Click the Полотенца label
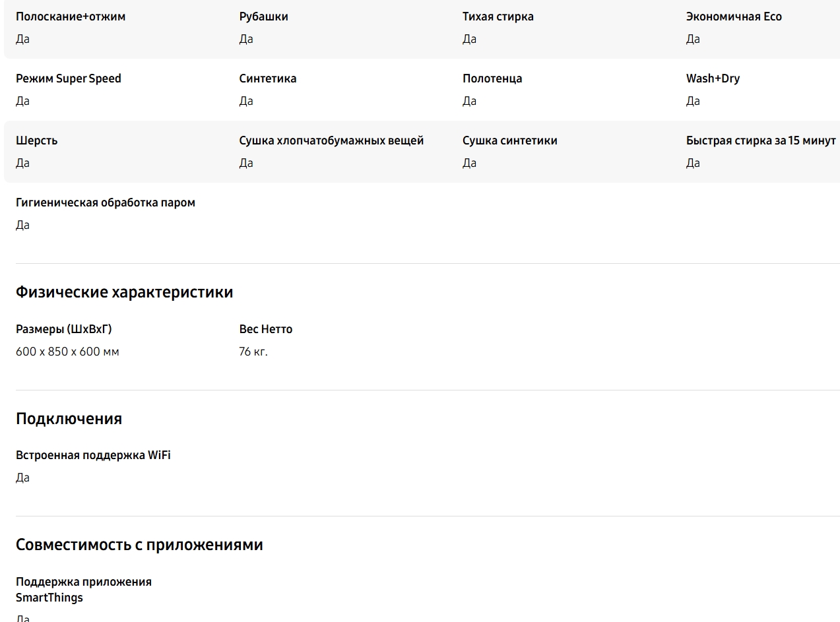This screenshot has height=622, width=840. tap(492, 78)
